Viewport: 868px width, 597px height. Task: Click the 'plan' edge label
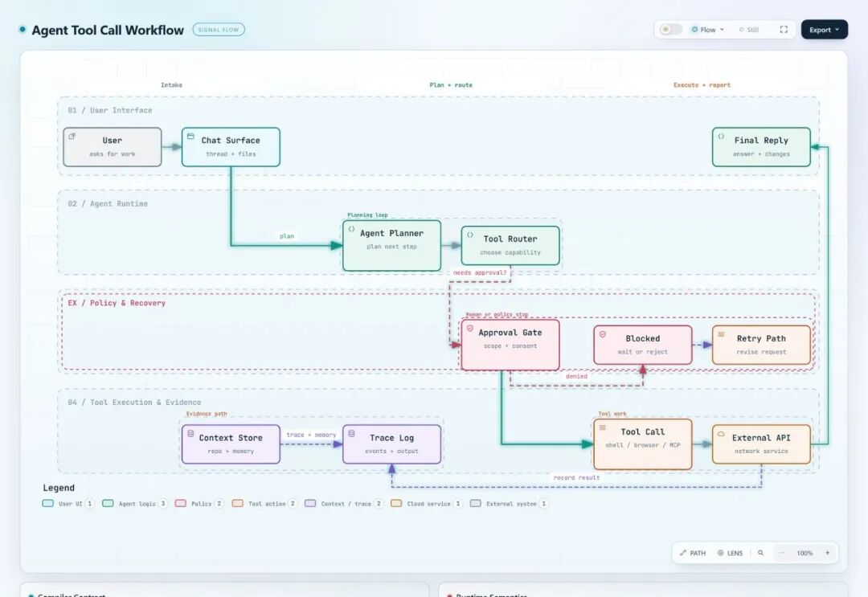pos(287,236)
